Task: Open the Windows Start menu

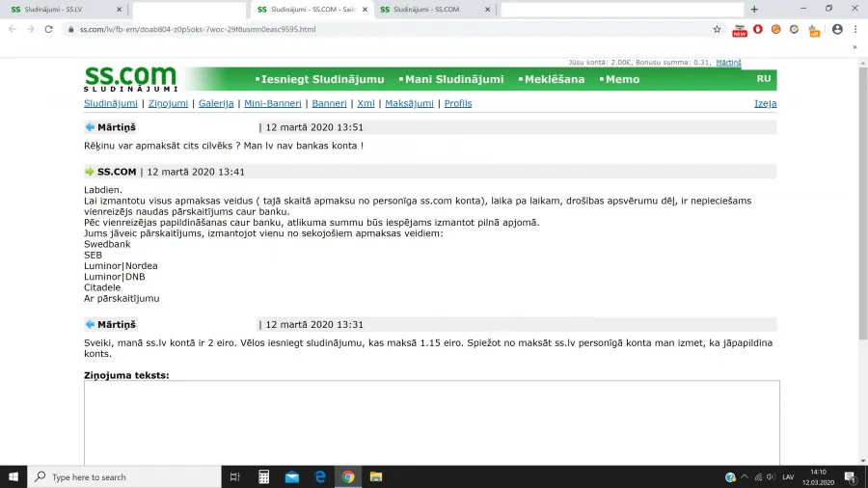Action: 14,477
